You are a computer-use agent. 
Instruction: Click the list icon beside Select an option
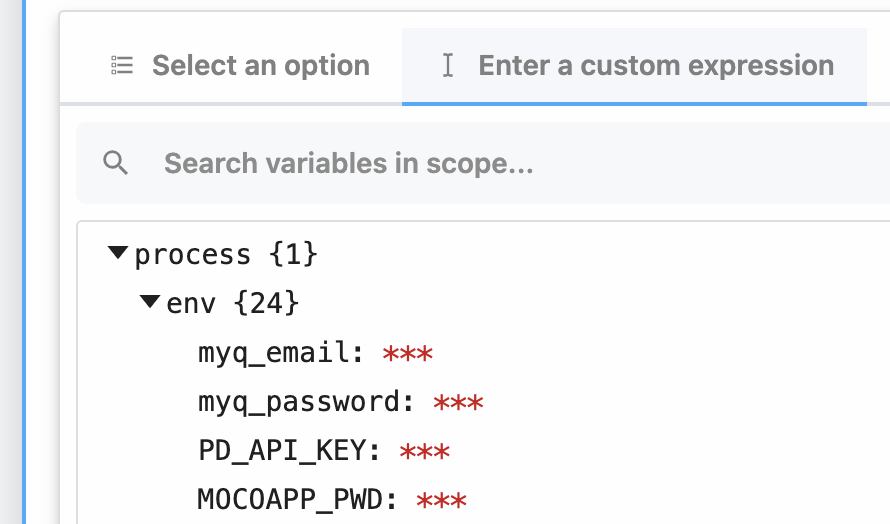coord(122,65)
